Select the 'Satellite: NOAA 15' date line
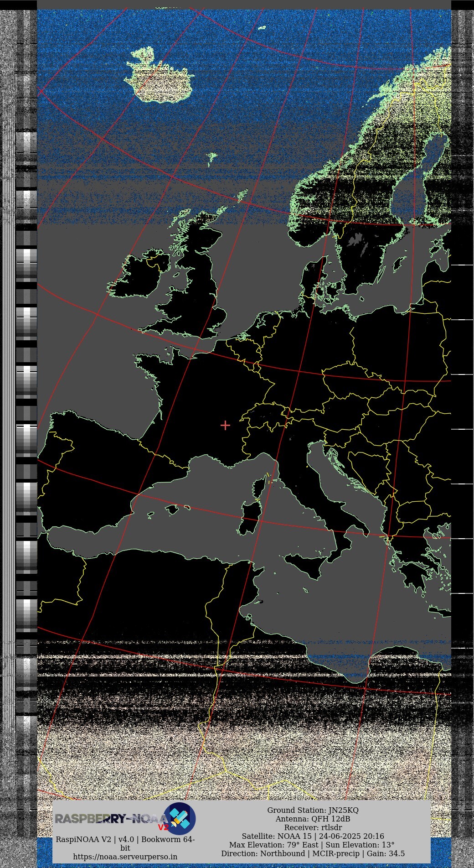474x868 pixels. pos(313,836)
